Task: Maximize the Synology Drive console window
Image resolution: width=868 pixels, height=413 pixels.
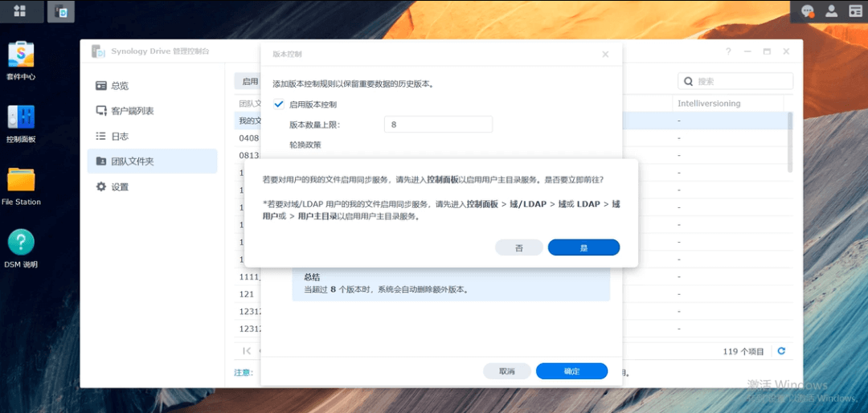Action: [767, 51]
